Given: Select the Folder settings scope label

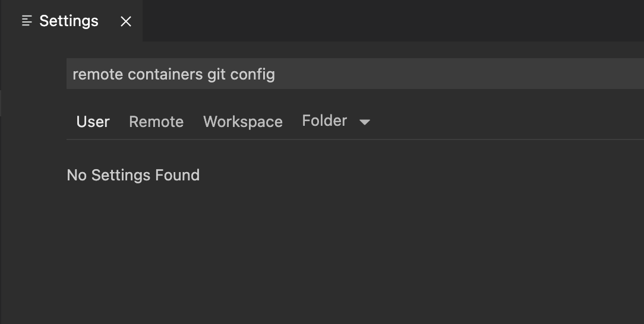Looking at the screenshot, I should 324,120.
